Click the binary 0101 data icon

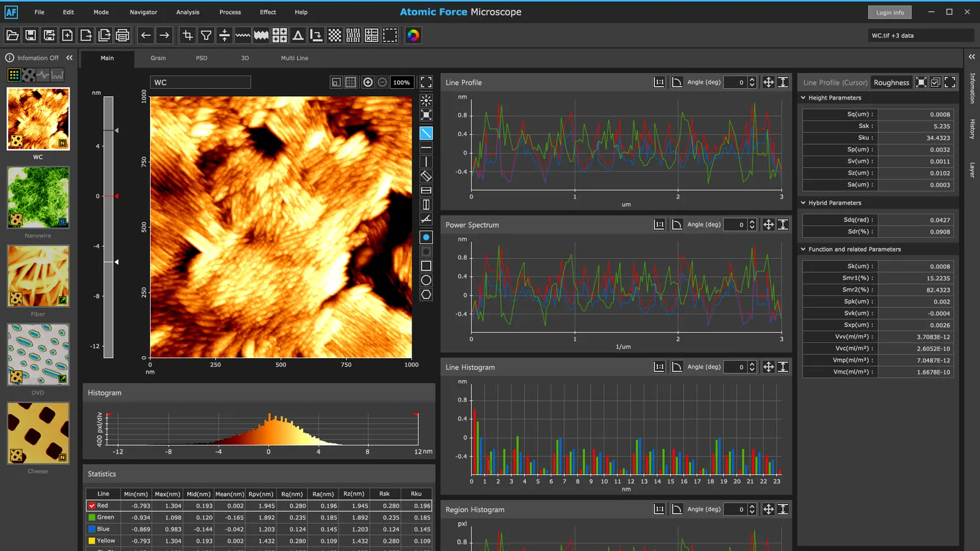353,36
